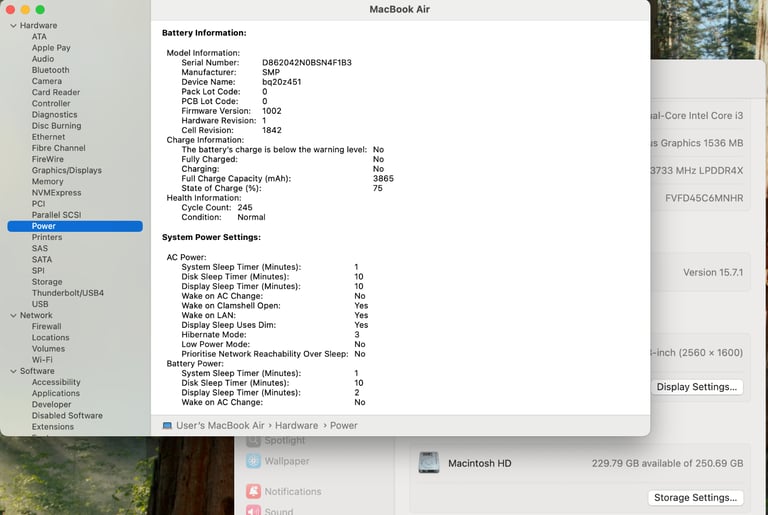This screenshot has height=515, width=768.
Task: Open Extensions under Software
Action: (52, 427)
